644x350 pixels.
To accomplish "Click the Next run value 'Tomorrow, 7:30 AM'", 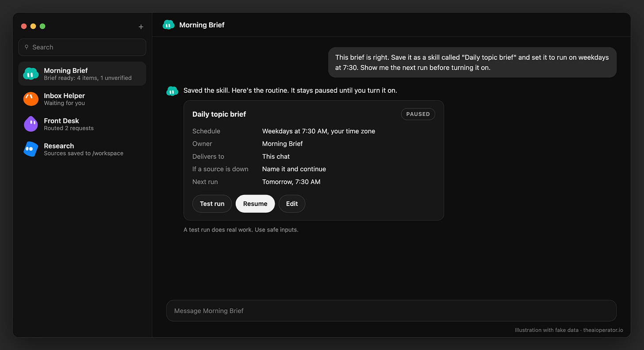I will [x=291, y=182].
